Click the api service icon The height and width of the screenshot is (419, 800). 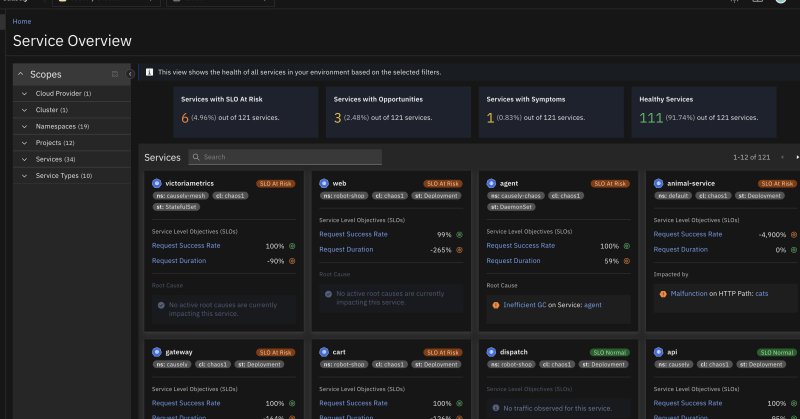[x=659, y=352]
